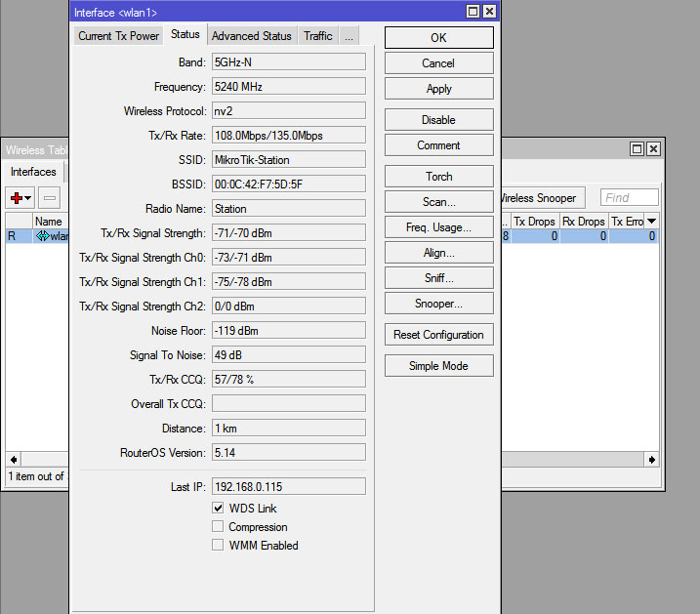Switch to the Advanced Status tab
Viewport: 700px width, 614px height.
click(x=251, y=36)
